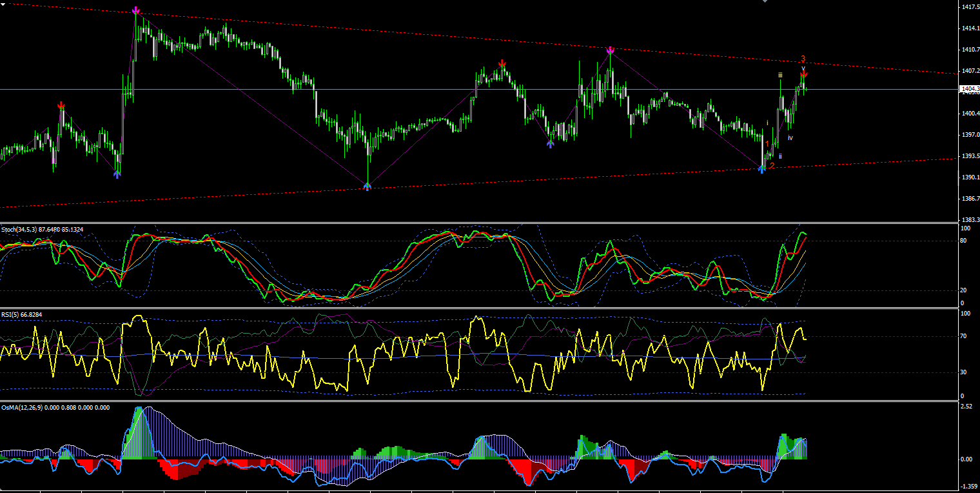Select the blue up arrow under the mid-chart pullback low
Image resolution: width=980 pixels, height=493 pixels.
(550, 144)
